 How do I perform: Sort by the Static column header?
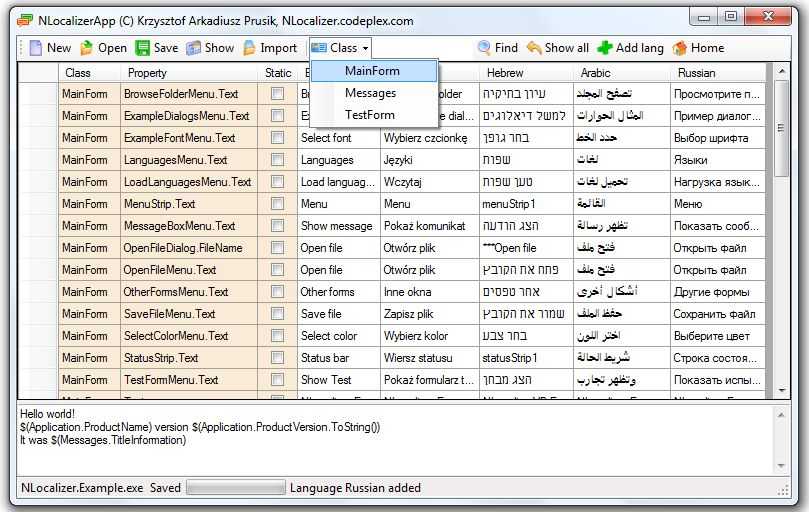coord(278,73)
